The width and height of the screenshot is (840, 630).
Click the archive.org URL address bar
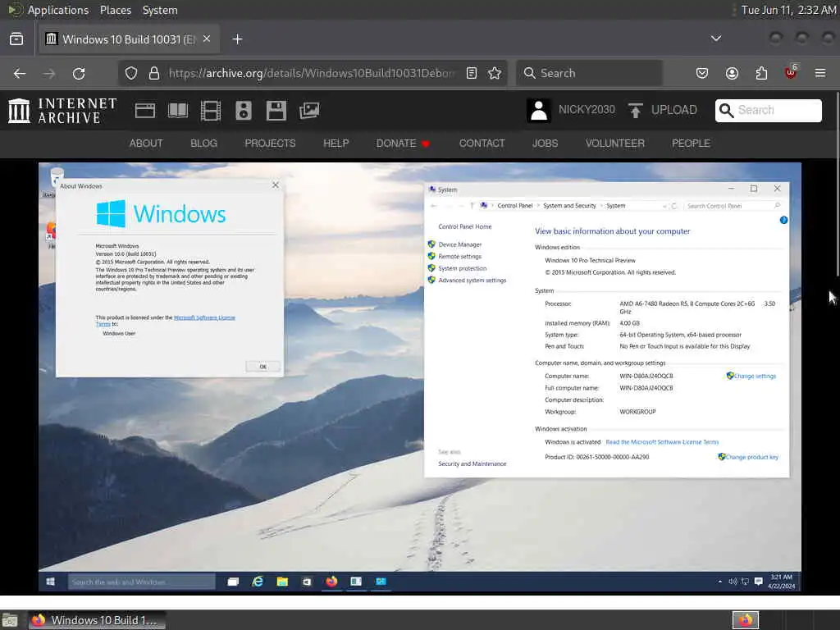pos(312,73)
